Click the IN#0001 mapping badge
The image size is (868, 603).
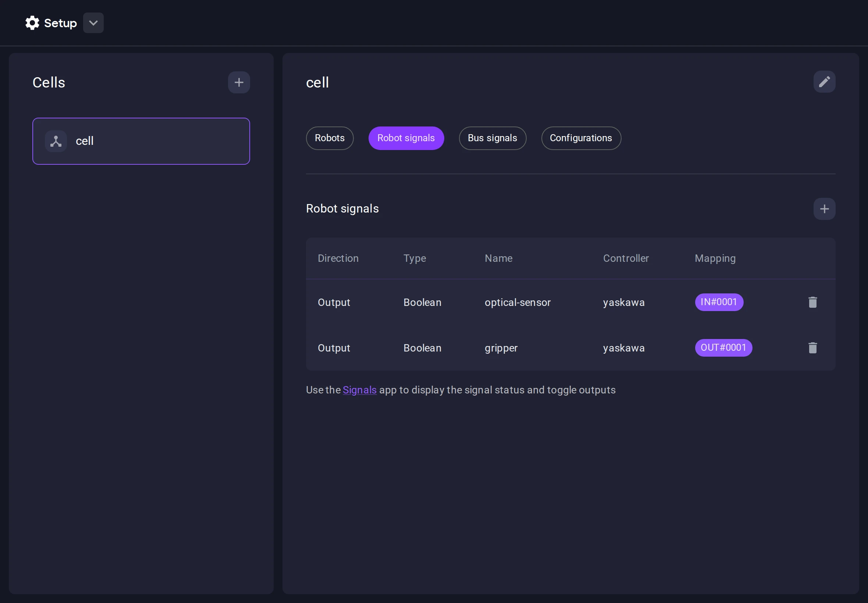click(719, 302)
